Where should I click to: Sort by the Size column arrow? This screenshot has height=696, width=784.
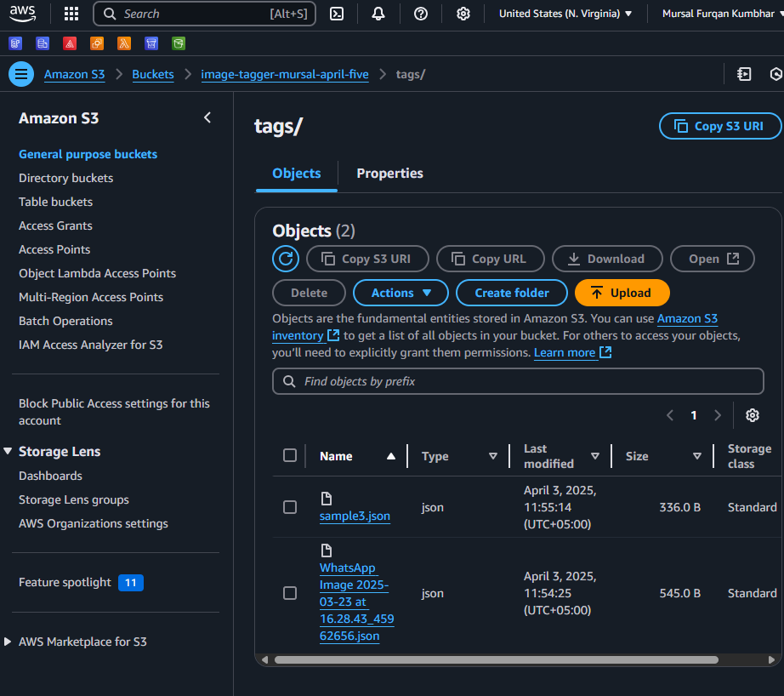[x=697, y=456]
